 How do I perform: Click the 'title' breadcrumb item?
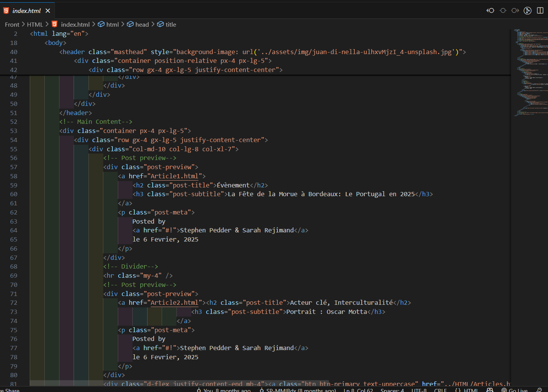point(170,24)
